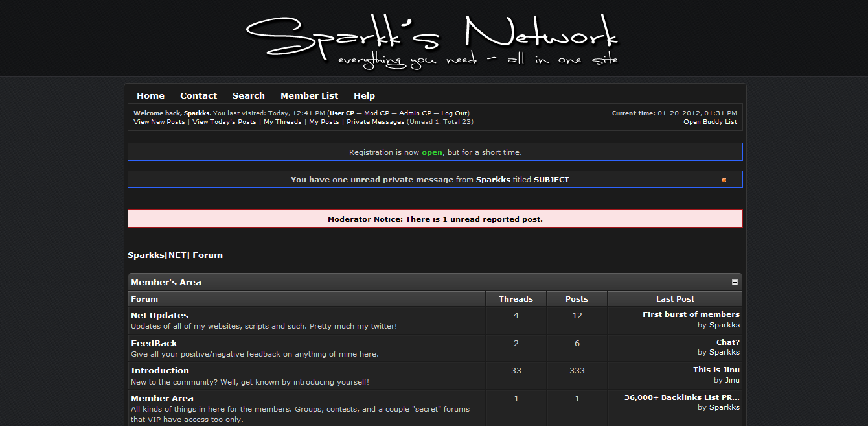Open Private Messages inbox

[x=375, y=122]
